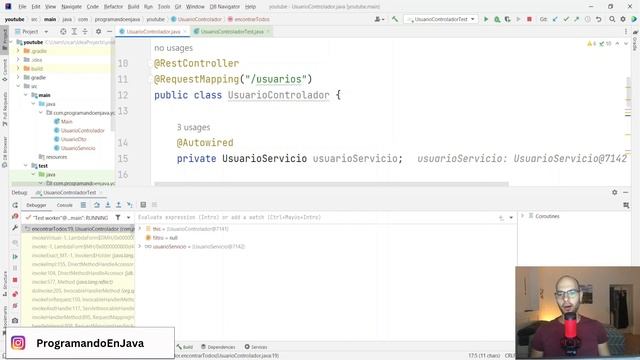Jump to next highlighted error arrow in editor
Image resolution: width=640 pixels, height=360 pixels.
point(626,44)
